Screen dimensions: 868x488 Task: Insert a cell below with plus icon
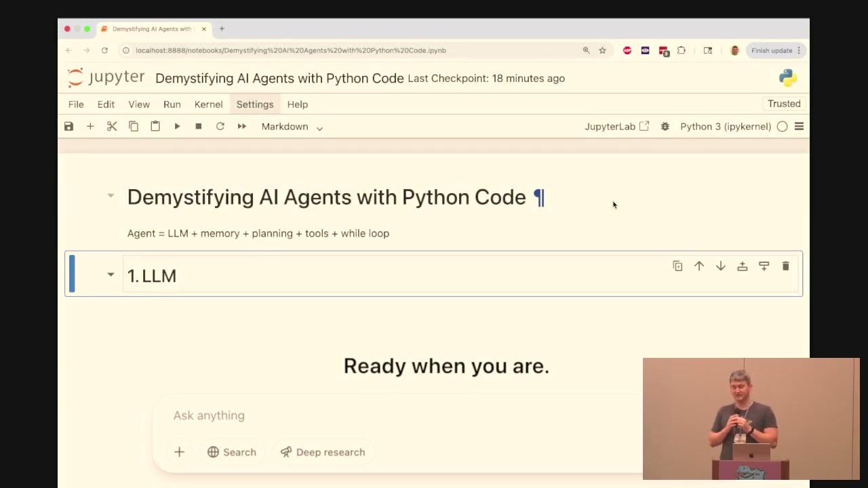click(x=90, y=127)
